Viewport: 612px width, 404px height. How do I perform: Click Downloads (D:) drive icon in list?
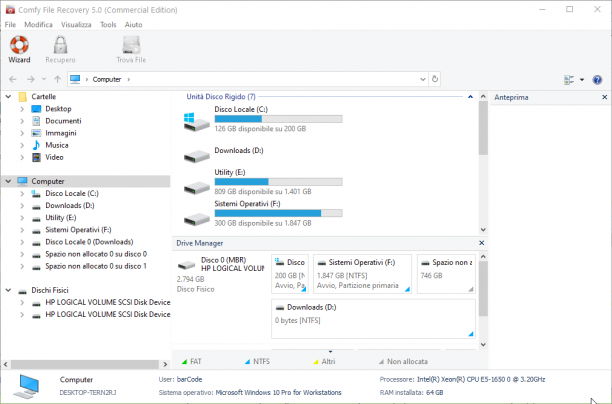point(196,156)
